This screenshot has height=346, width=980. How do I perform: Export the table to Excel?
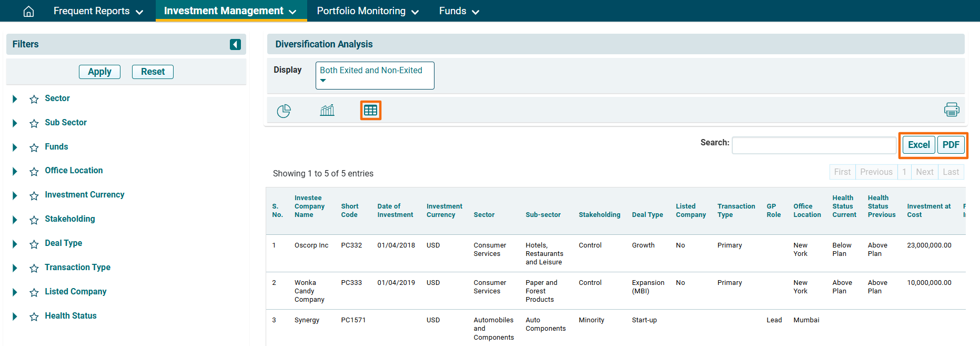(918, 145)
